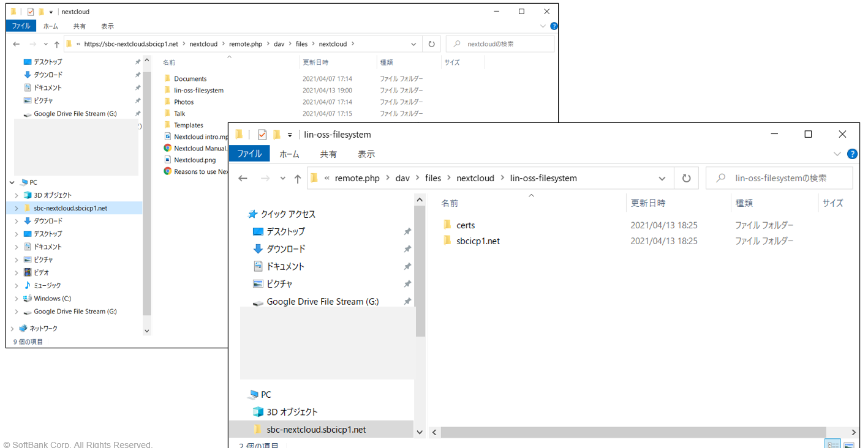Unpin デスクトップ from quick access in front window
Screen dimensions: 868x448
click(x=407, y=232)
